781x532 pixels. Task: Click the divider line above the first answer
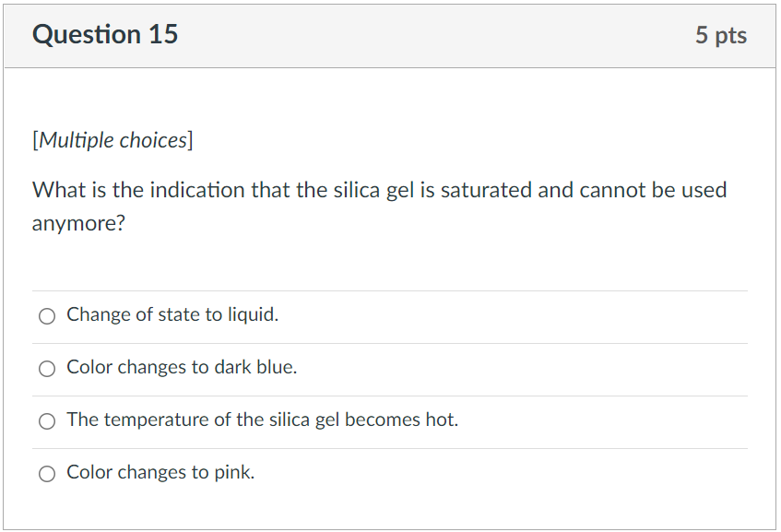[x=387, y=293]
